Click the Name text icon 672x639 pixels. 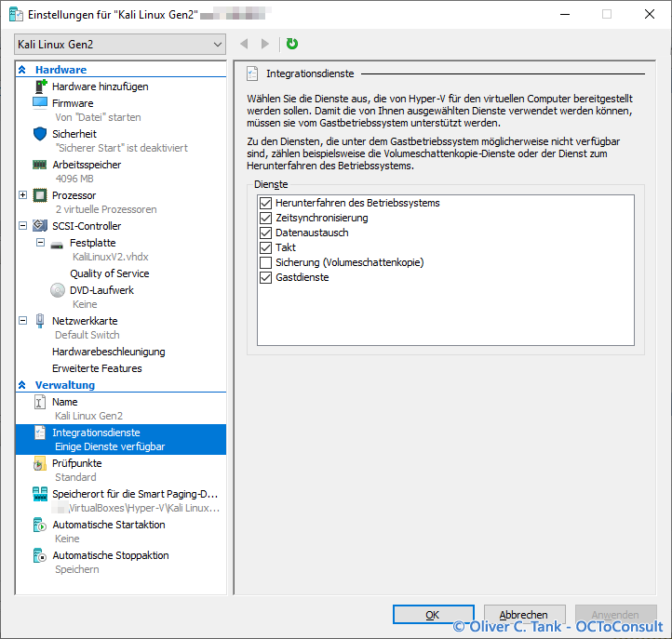[x=40, y=402]
